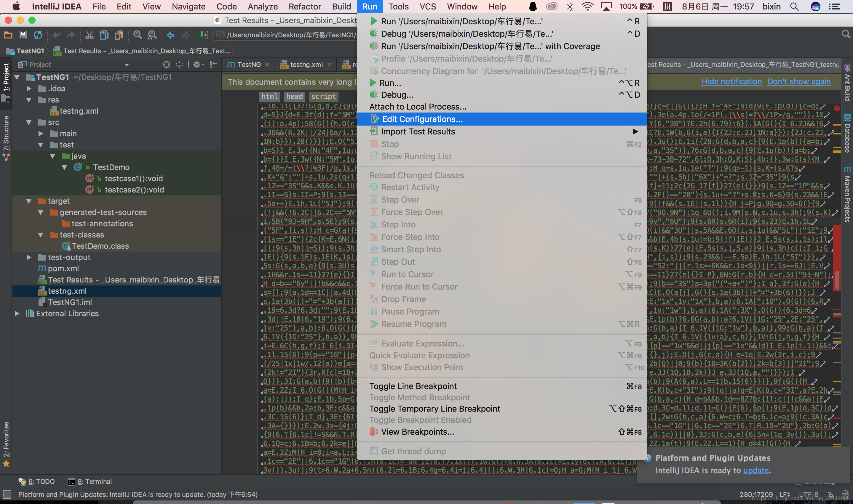Toggle the 6: TODO tool window
853x504 pixels.
point(37,481)
